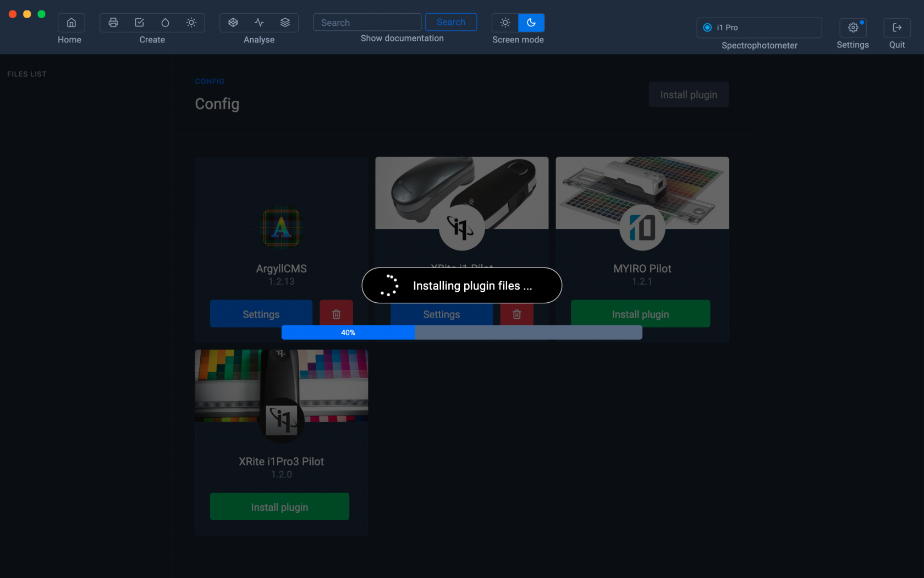924x578 pixels.
Task: Click the loading spinner in install dialog
Action: [x=389, y=285]
